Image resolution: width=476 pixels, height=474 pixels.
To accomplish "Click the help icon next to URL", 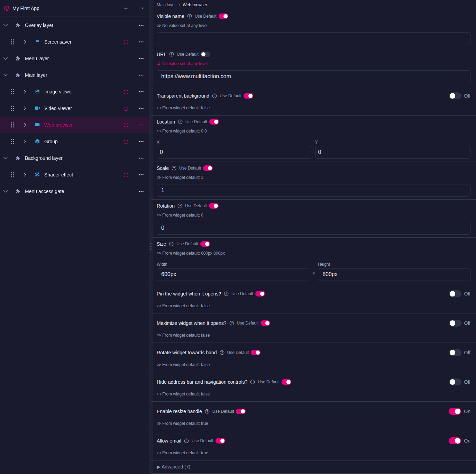I will (172, 54).
